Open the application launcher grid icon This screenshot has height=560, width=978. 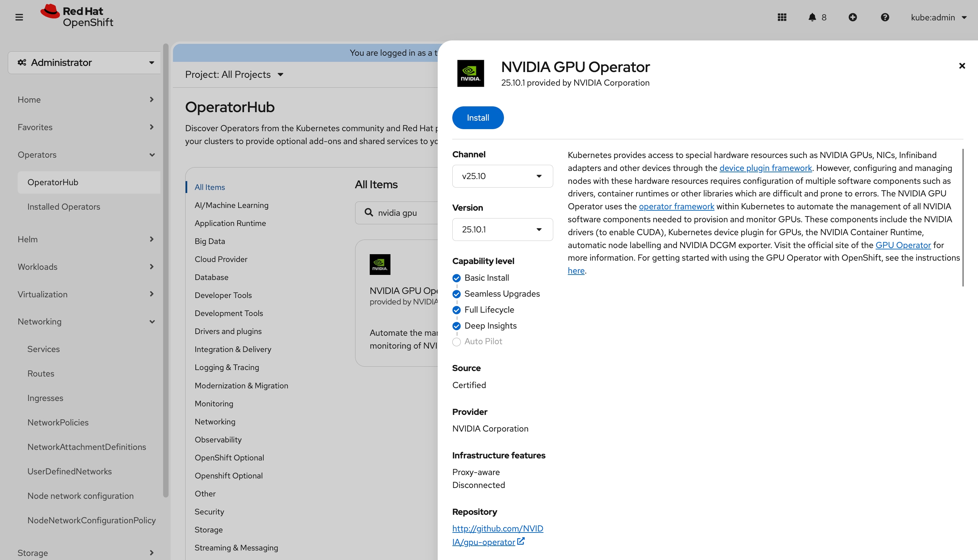(x=782, y=17)
